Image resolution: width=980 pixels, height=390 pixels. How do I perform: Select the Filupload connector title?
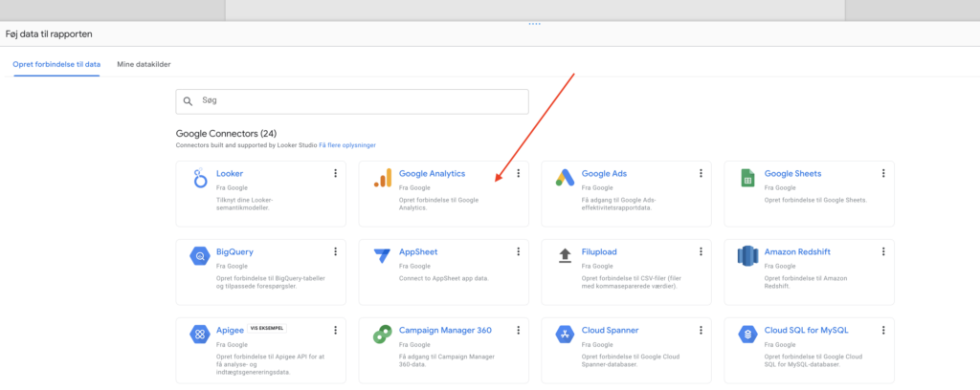pyautogui.click(x=599, y=252)
